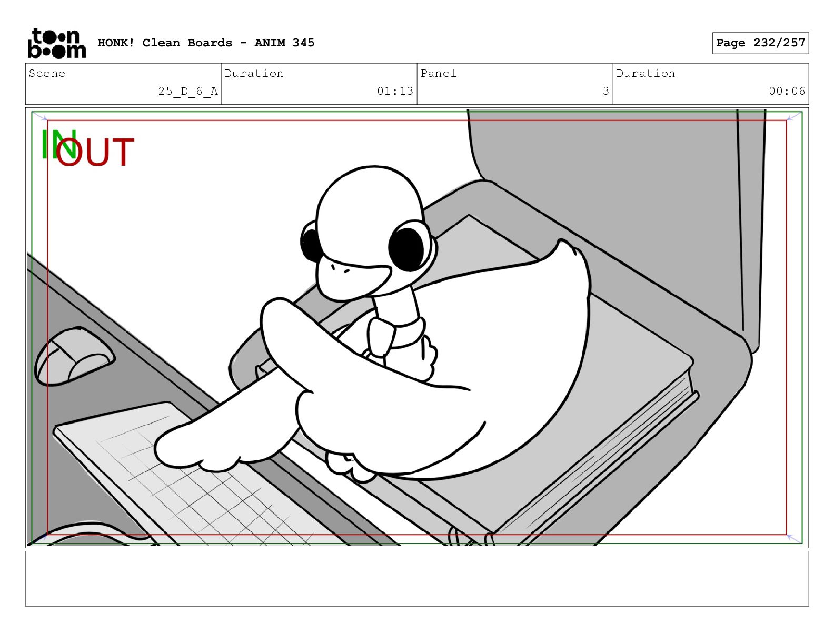Click the title 'HONK! Clean Boards - ANIM 345'
The image size is (834, 644).
click(206, 43)
